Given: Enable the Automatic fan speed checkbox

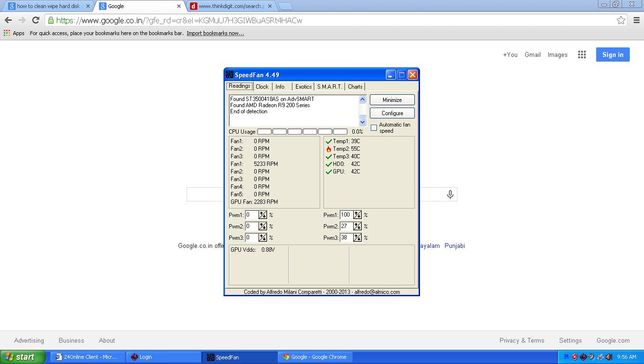Looking at the screenshot, I should pyautogui.click(x=374, y=127).
